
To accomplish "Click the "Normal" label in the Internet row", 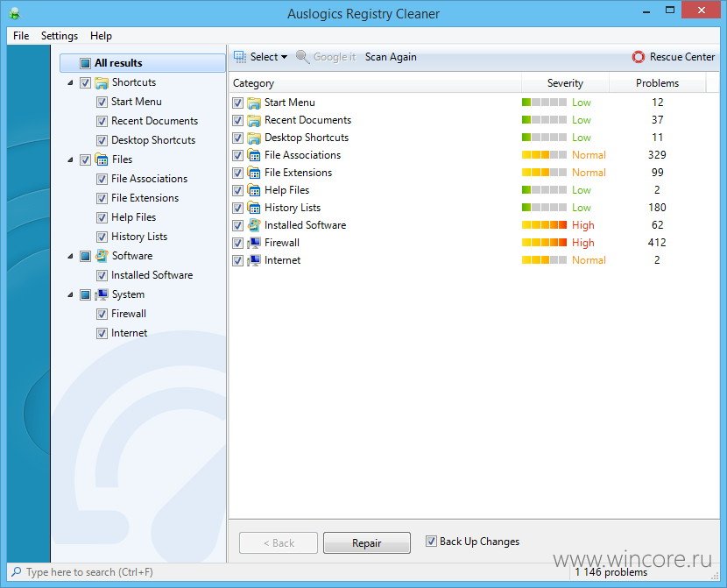I will (589, 260).
